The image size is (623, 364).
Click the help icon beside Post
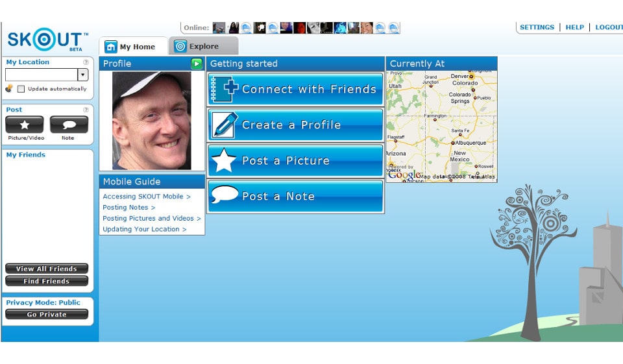coord(86,110)
